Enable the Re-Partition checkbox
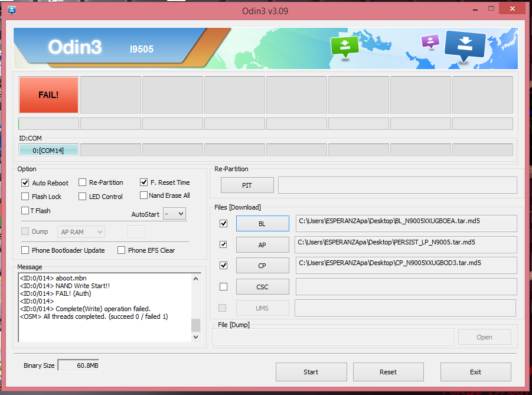Viewport: 532px width, 395px height. tap(83, 182)
